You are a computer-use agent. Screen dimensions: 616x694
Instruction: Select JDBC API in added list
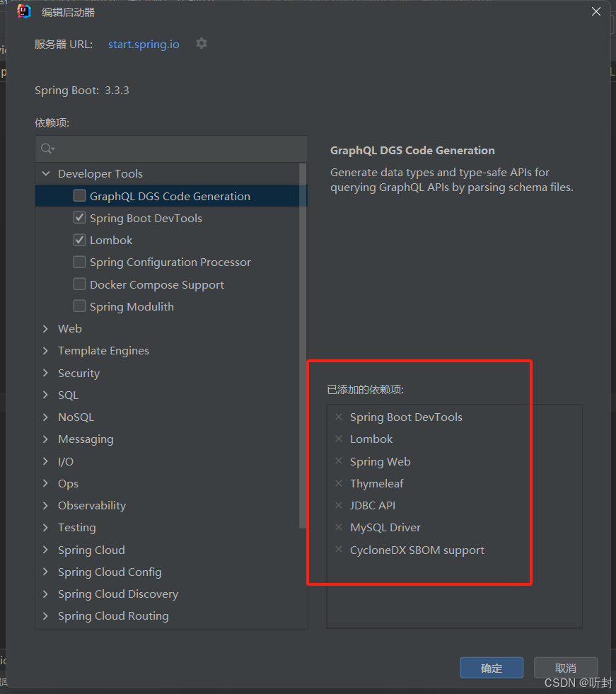click(x=373, y=505)
